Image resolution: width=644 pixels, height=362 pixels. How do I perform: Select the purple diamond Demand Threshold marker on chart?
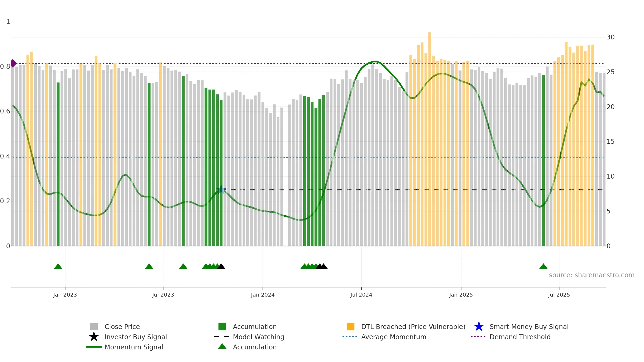(x=13, y=63)
